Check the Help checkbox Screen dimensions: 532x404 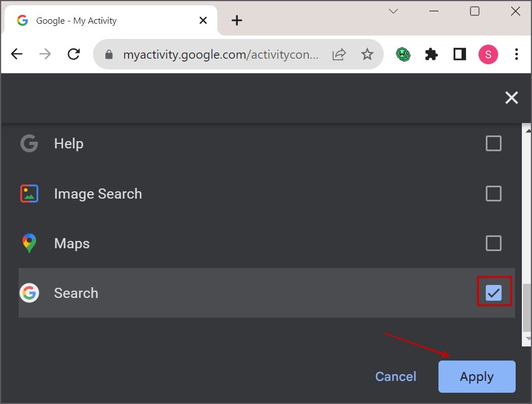[x=493, y=143]
